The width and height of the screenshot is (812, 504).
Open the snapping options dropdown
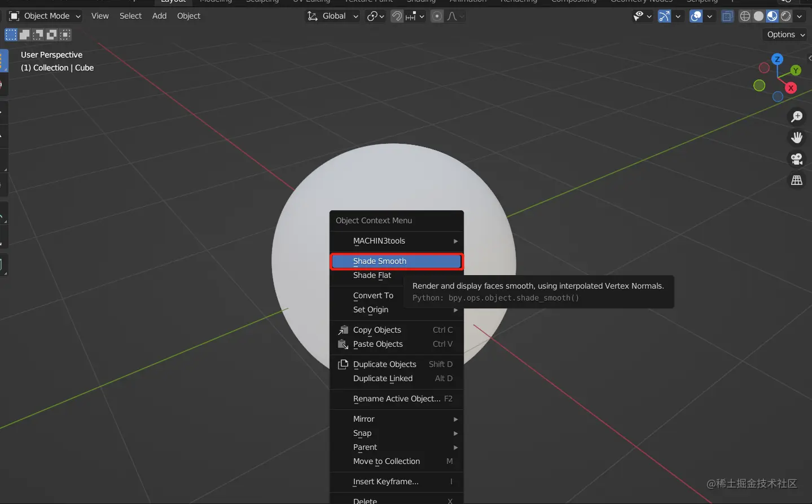coord(415,16)
